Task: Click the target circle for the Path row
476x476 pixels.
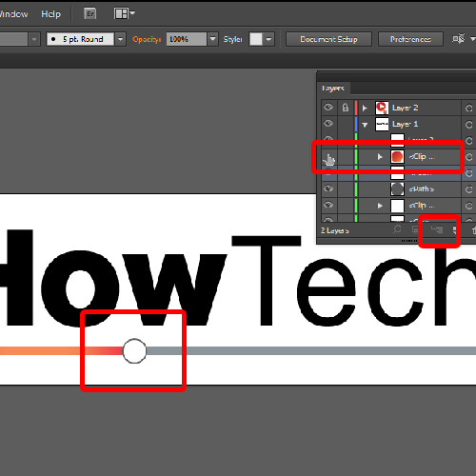Action: (469, 189)
